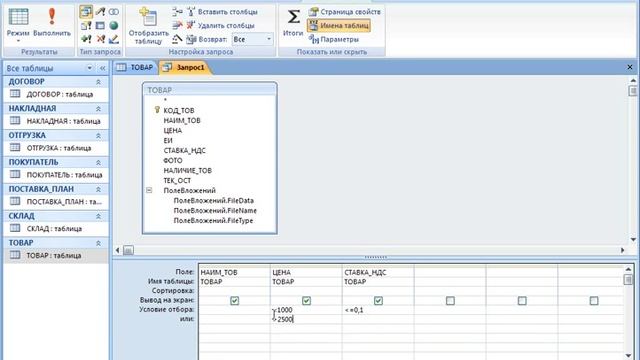
Task: Collapse the НАКЛАДНАЯ group
Action: click(98, 109)
